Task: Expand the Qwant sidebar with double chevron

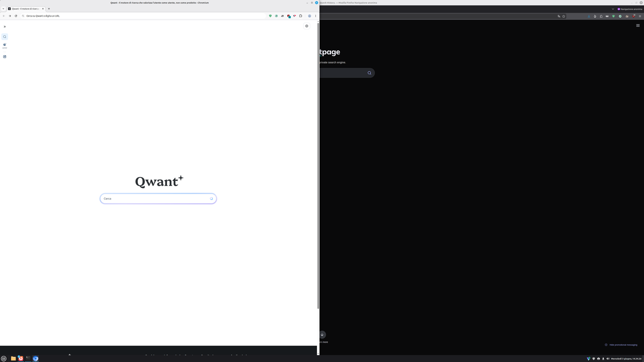Action: [x=5, y=27]
